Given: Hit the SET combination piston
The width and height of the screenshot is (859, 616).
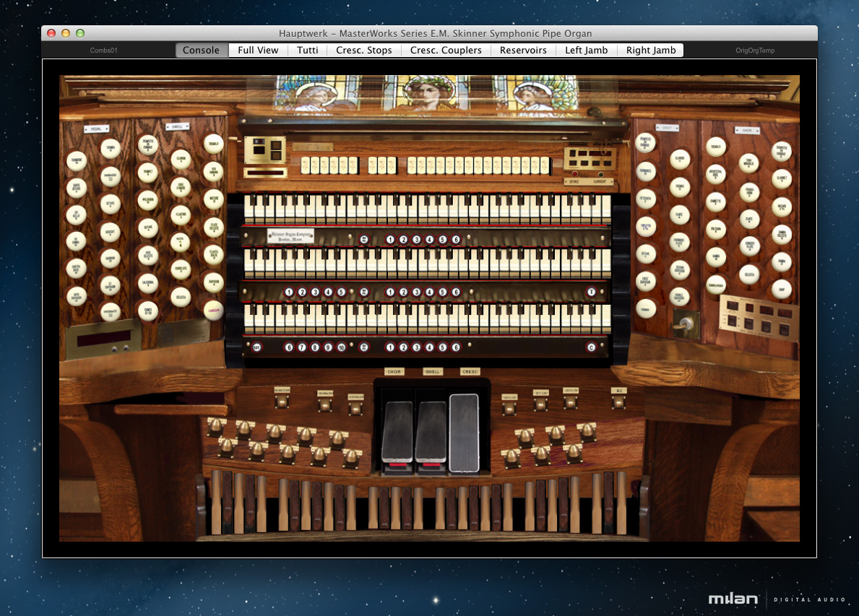Looking at the screenshot, I should (256, 347).
